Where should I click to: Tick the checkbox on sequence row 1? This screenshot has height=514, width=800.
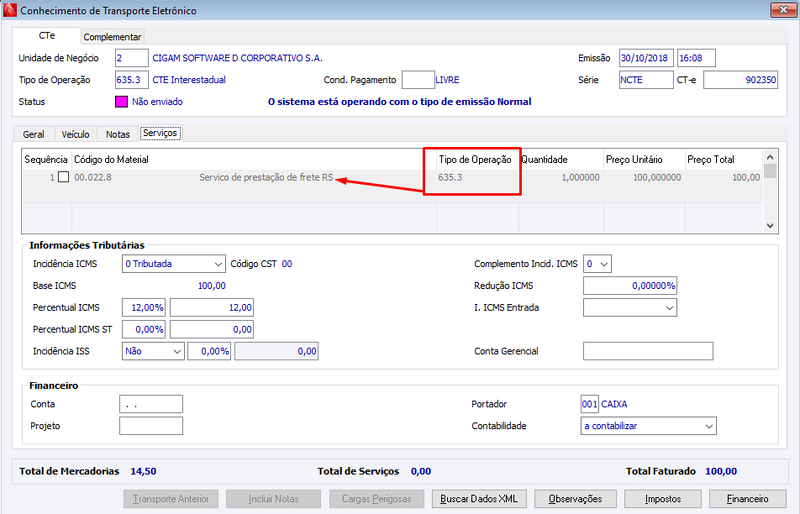pos(63,177)
